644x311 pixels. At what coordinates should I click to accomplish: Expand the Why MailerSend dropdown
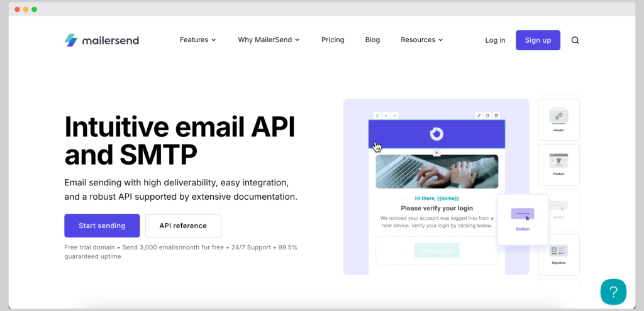pos(269,40)
